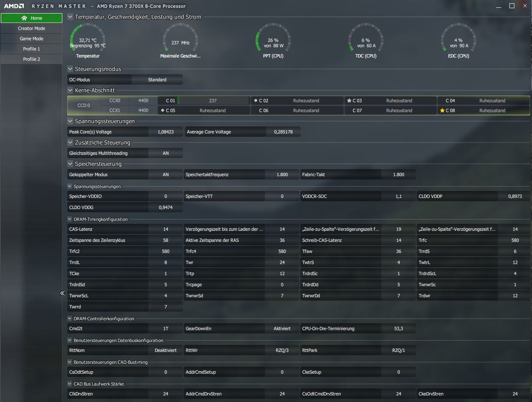Open Profile 1

pos(32,49)
